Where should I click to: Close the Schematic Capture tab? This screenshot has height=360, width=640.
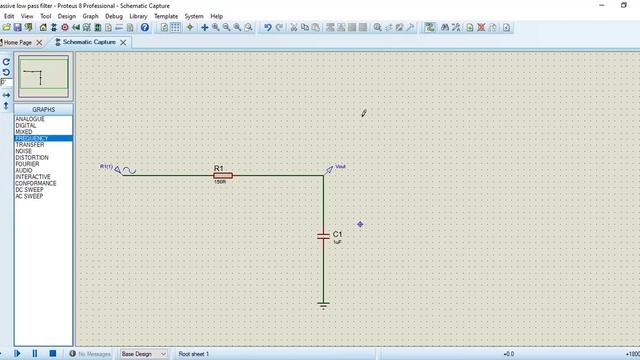click(x=123, y=42)
